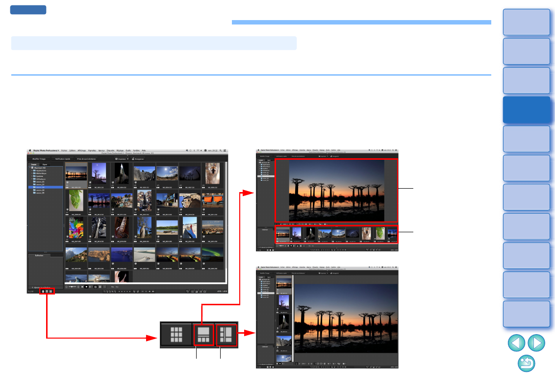The image size is (555, 392).
Task: Select the chameleon thumbnail in the horizontal filmstrip
Action: 380,234
